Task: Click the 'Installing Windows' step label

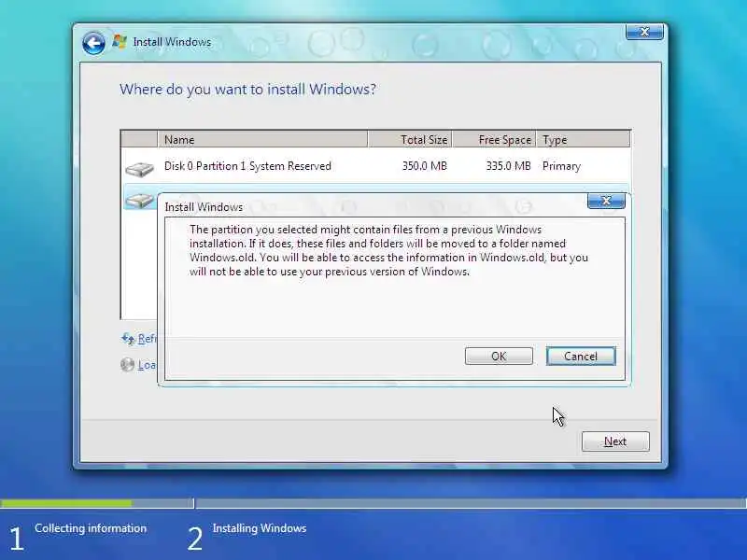Action: coord(260,528)
